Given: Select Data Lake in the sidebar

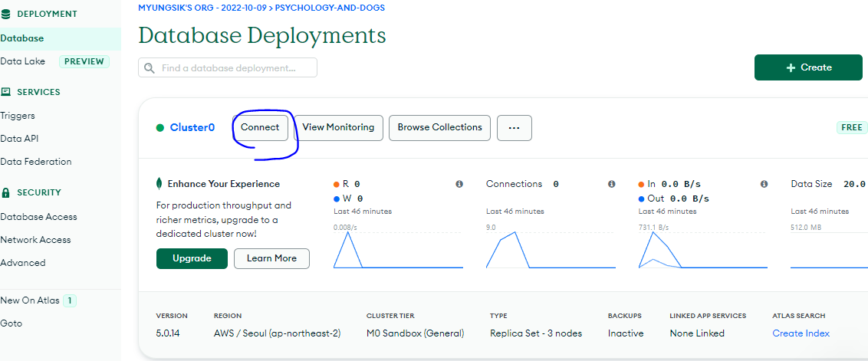Looking at the screenshot, I should click(x=23, y=61).
